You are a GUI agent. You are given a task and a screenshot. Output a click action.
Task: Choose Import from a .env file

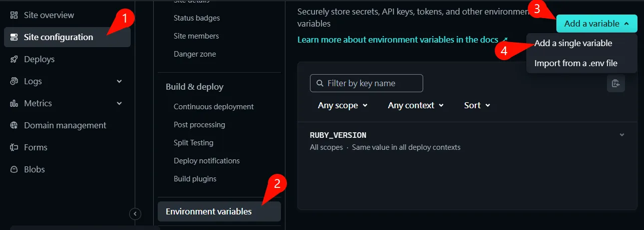575,63
